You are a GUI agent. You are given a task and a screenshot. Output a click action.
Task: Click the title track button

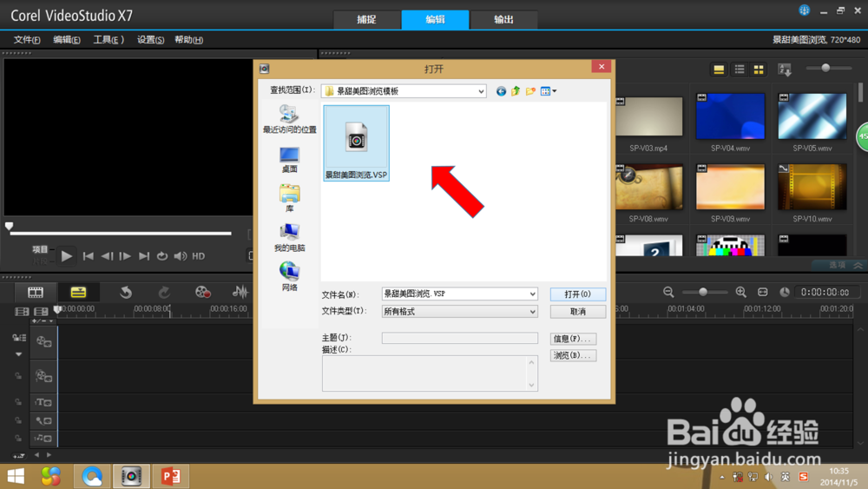point(43,403)
